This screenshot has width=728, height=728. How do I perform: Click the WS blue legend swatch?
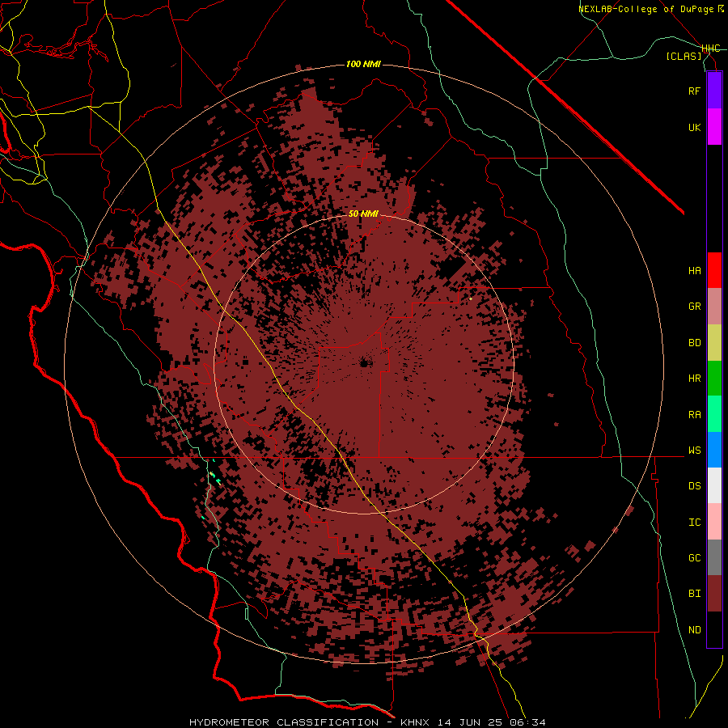coord(714,450)
